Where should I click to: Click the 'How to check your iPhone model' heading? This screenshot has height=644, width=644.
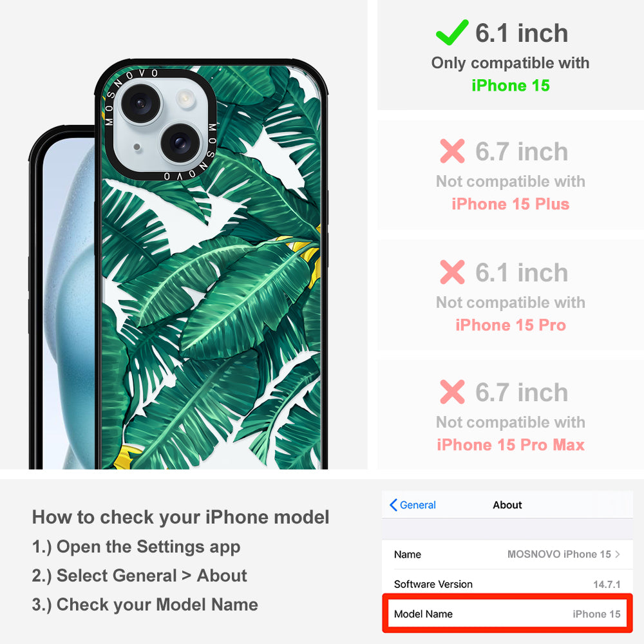[x=181, y=517]
